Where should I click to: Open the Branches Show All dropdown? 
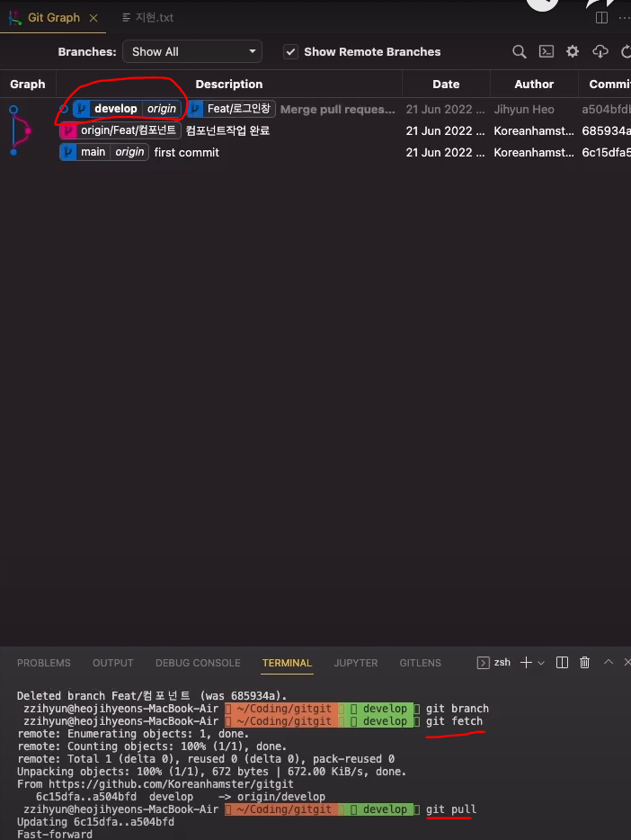click(192, 52)
